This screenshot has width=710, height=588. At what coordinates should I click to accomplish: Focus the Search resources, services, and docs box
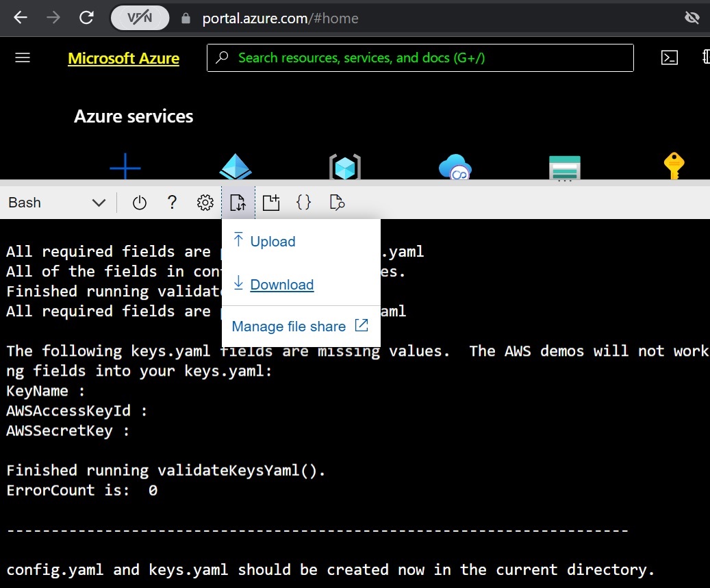[420, 58]
